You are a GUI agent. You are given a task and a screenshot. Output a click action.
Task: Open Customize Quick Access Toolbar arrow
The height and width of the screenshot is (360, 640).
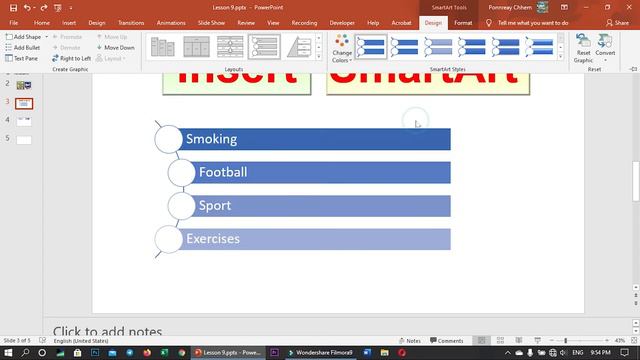pos(71,8)
